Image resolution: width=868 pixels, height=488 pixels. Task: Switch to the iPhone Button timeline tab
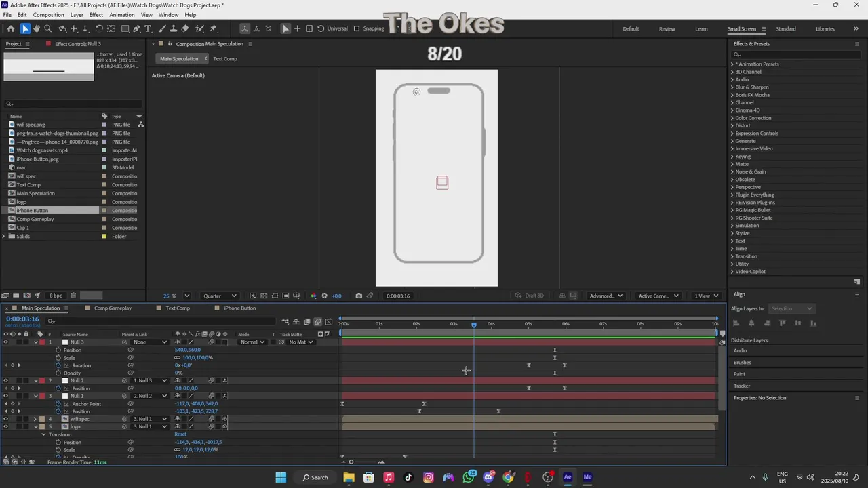tap(240, 308)
